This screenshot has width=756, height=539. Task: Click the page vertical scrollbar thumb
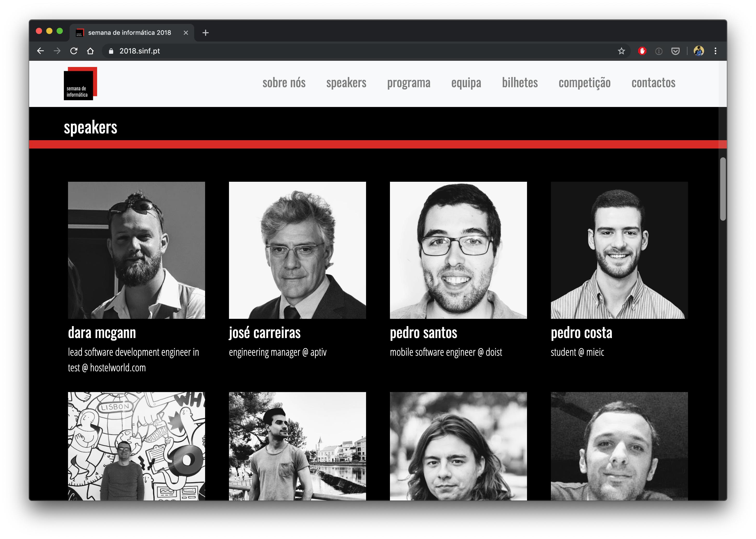[723, 189]
